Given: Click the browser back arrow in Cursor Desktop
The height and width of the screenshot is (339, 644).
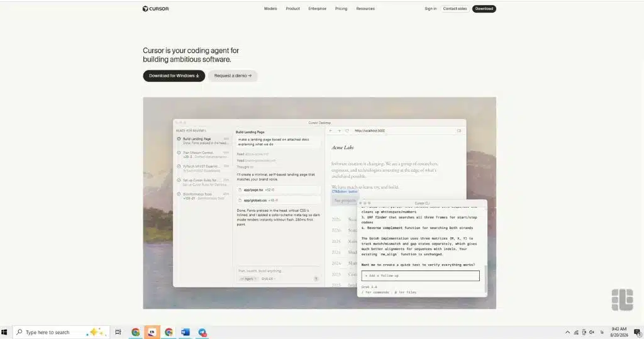Looking at the screenshot, I should click(331, 131).
